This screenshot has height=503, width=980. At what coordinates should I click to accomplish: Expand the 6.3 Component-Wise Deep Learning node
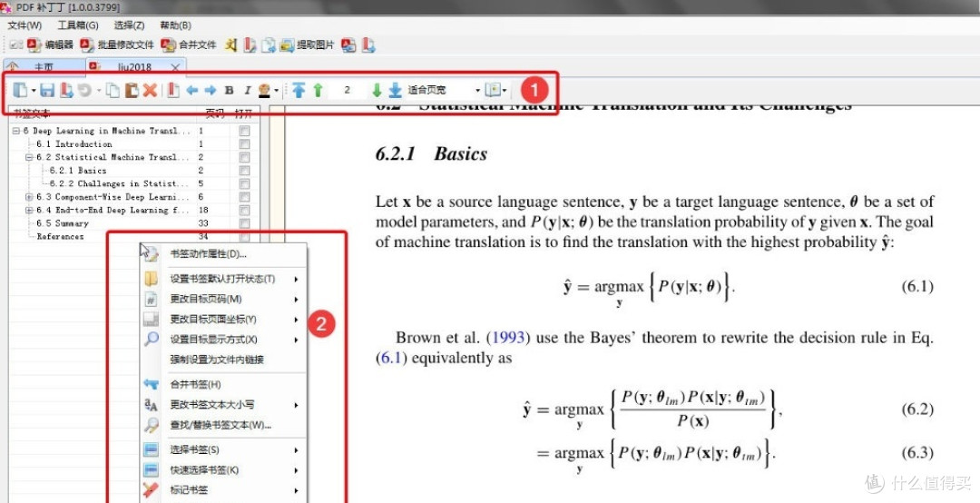click(29, 197)
